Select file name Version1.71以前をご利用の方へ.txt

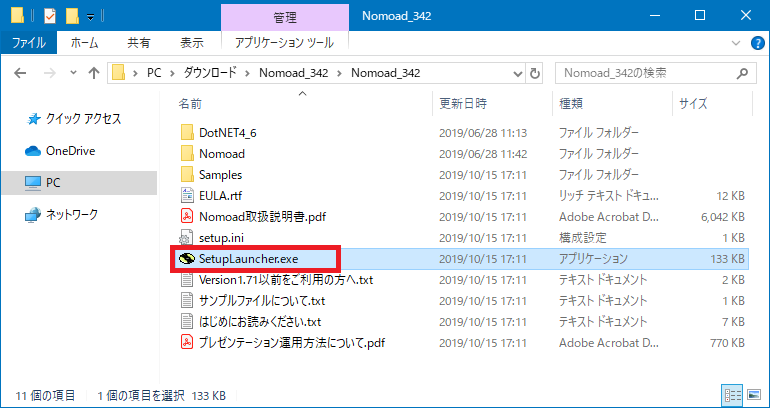tap(286, 280)
